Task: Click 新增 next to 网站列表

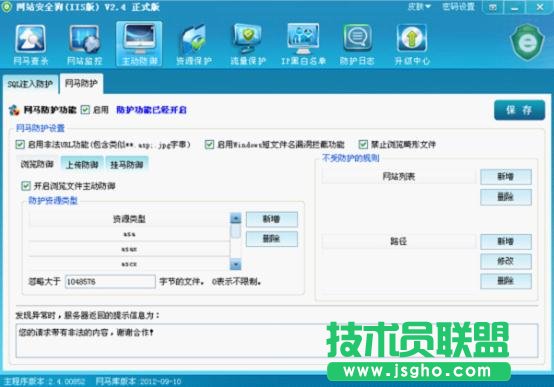Action: click(x=506, y=177)
